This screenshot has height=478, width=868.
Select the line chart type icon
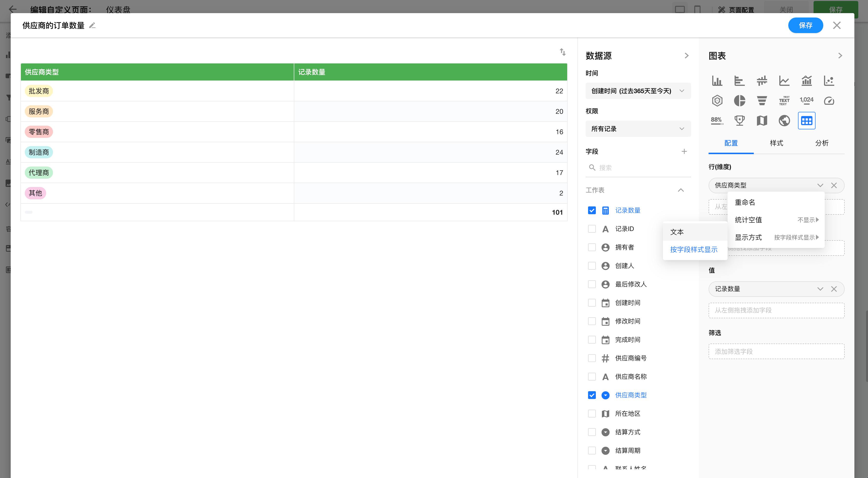tap(784, 80)
